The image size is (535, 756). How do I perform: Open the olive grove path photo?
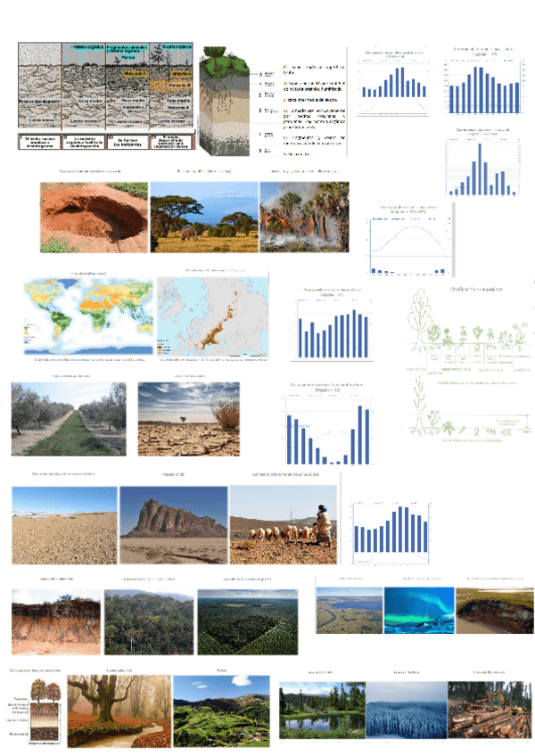coord(69,419)
